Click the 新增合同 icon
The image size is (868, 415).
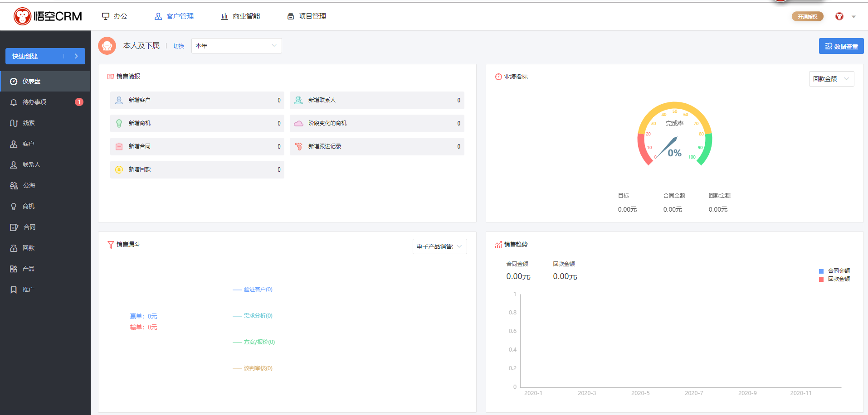click(119, 147)
